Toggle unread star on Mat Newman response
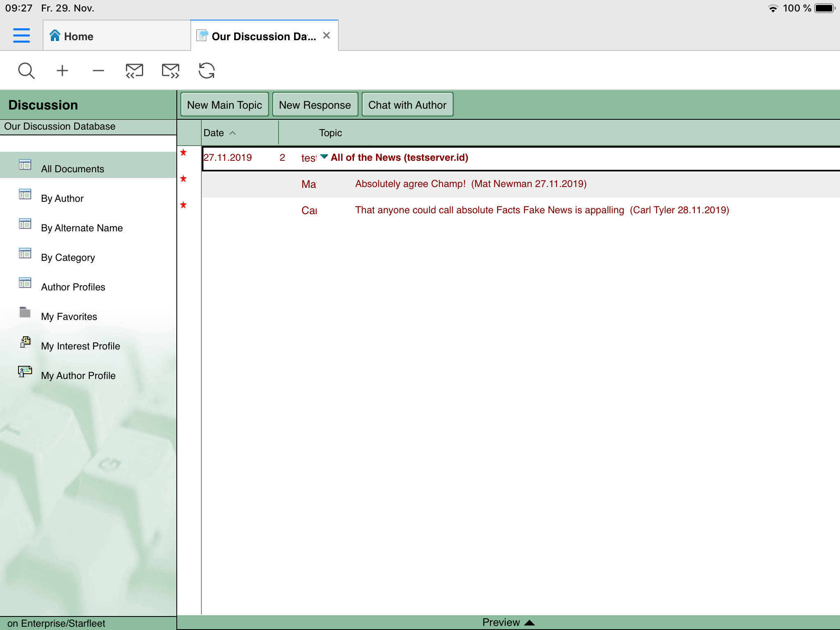The width and height of the screenshot is (840, 630). coord(183,179)
